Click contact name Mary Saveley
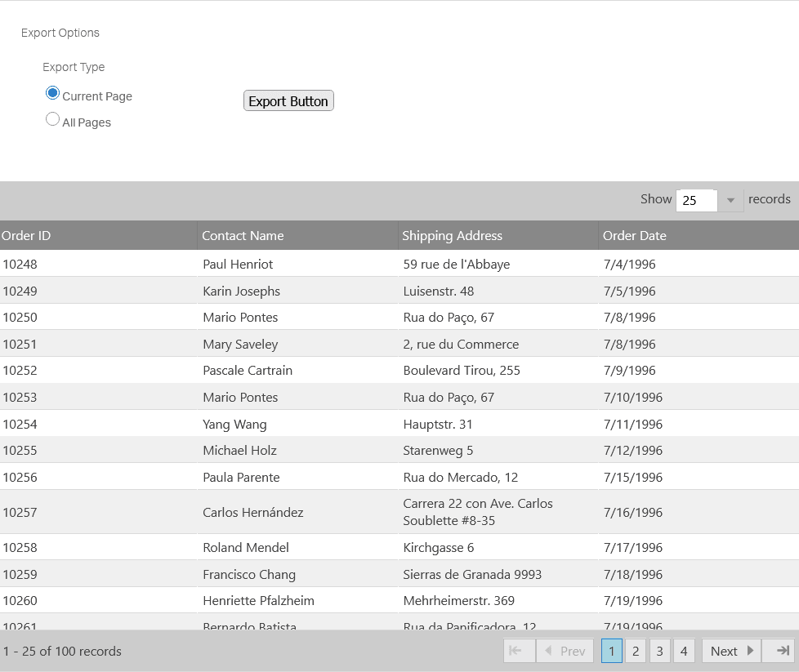The height and width of the screenshot is (672, 799). click(240, 345)
